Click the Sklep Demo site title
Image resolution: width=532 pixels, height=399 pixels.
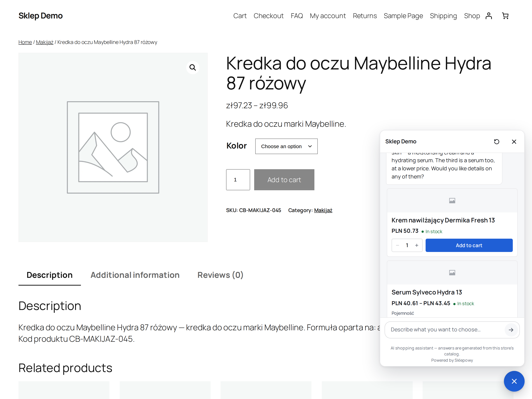click(41, 16)
